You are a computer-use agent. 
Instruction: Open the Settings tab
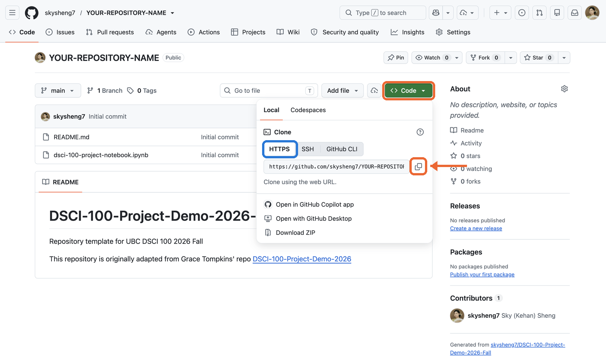(453, 32)
